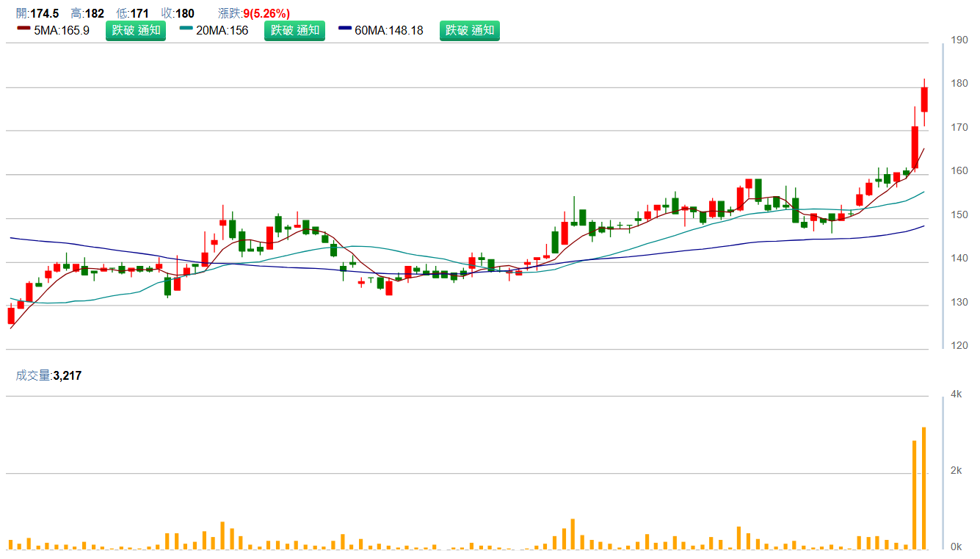Click the latest red candlestick near 180

(x=924, y=100)
